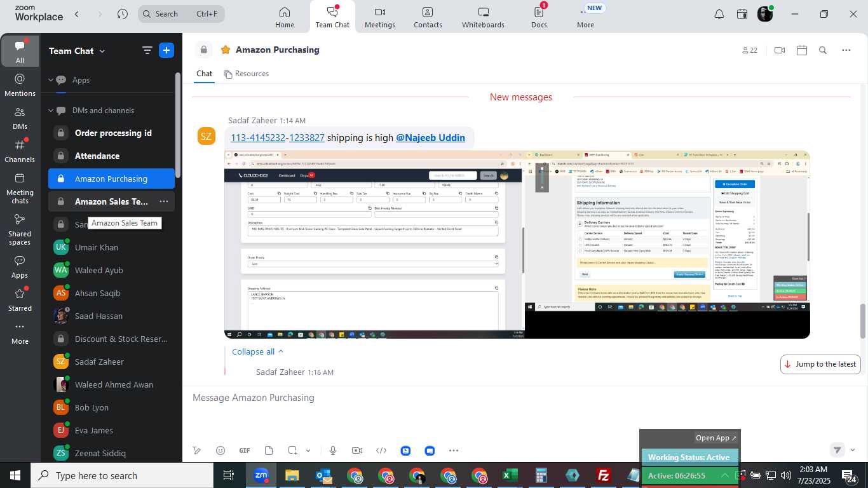Open the shared screenshot image
868x488 pixels.
(517, 245)
